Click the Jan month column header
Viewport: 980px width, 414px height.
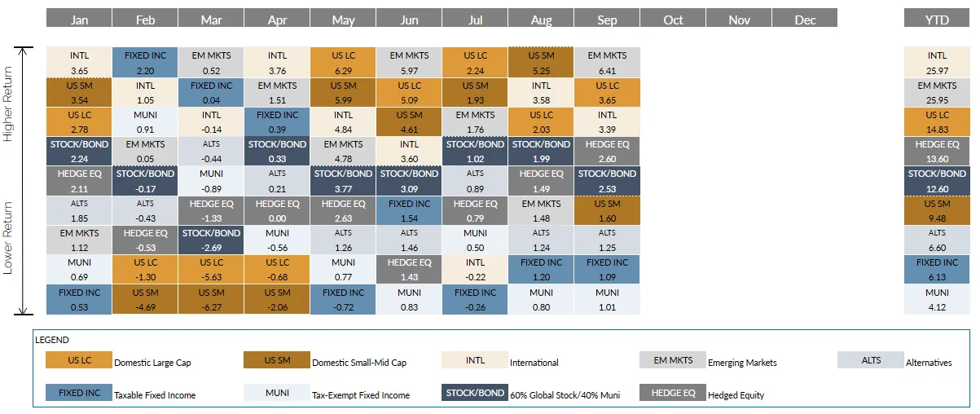click(79, 20)
